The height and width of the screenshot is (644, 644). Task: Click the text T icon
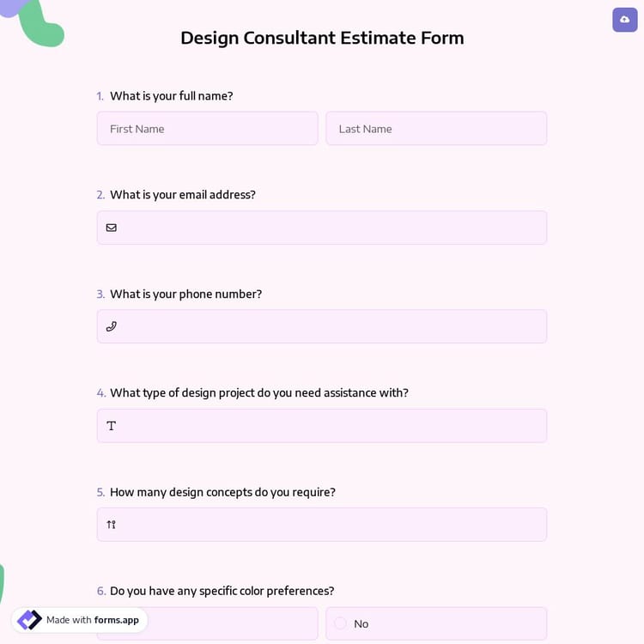point(112,426)
